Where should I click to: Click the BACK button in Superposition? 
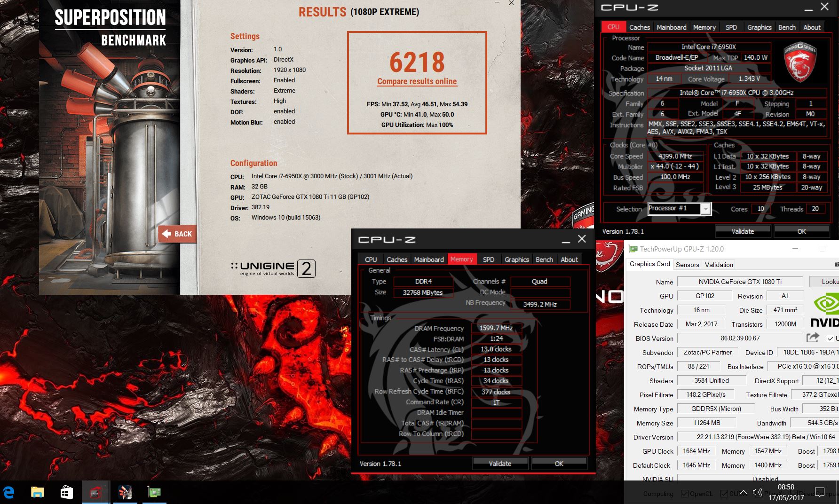point(177,234)
